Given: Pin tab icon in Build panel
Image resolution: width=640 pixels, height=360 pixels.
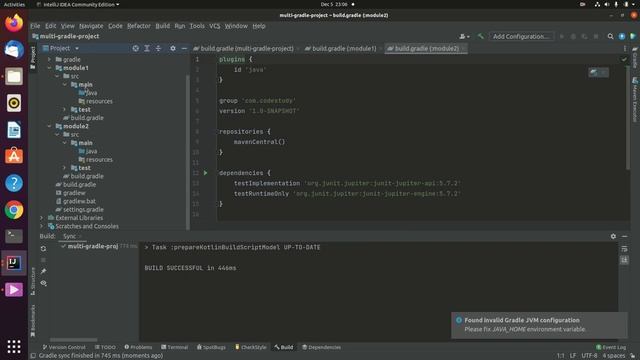Looking at the screenshot, I should (43, 271).
